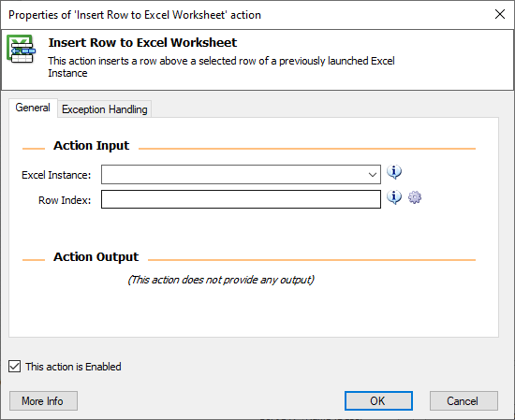The image size is (515, 420).
Task: Open the variables gear icon for Row Index
Action: tap(415, 197)
